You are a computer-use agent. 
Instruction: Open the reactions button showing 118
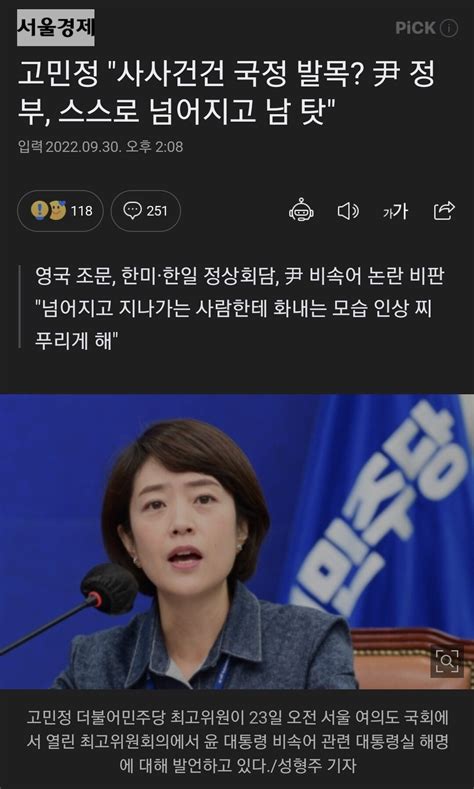point(60,211)
